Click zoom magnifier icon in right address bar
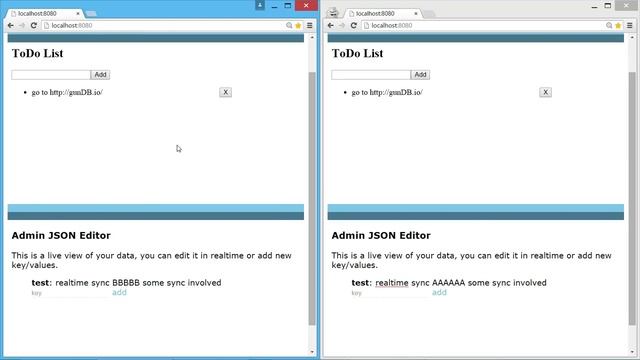640x360 pixels. (x=609, y=25)
